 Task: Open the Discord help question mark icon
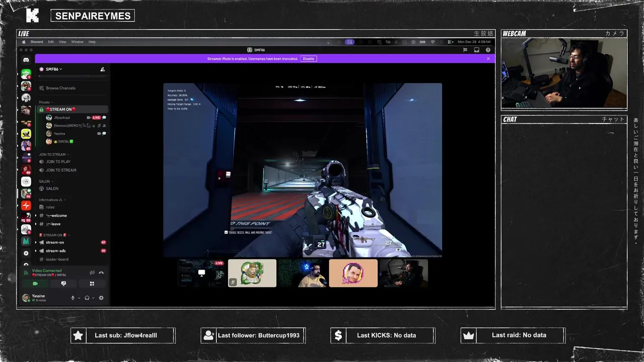click(x=488, y=50)
